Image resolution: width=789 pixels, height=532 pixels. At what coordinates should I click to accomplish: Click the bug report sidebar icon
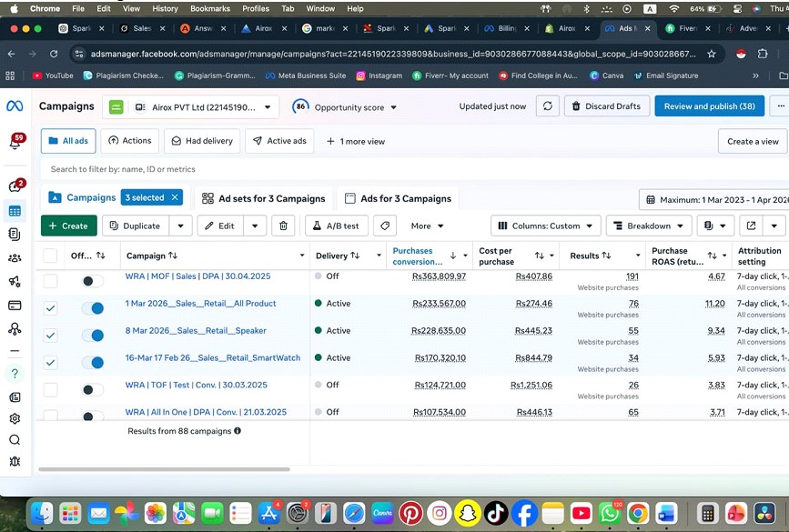point(15,461)
